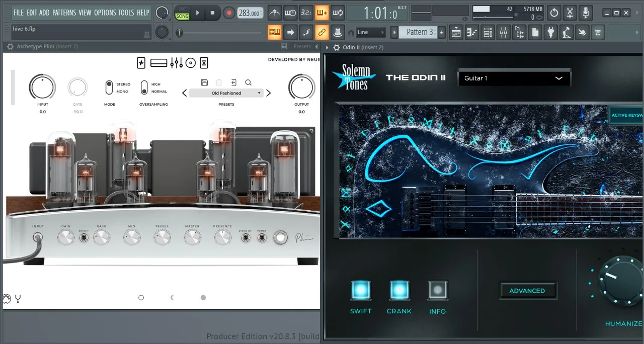Open the Old Fashioned preset dropdown
Viewport: 644px width, 344px height.
[x=226, y=93]
